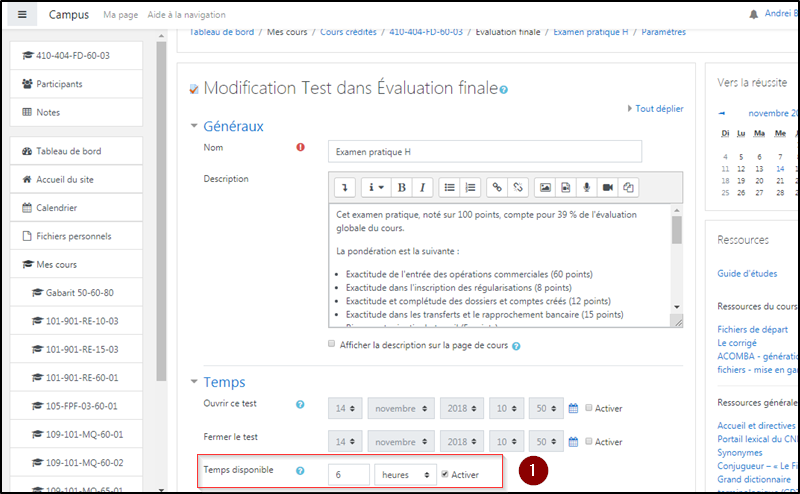
Task: Click the record audio microphone icon
Action: [x=587, y=187]
